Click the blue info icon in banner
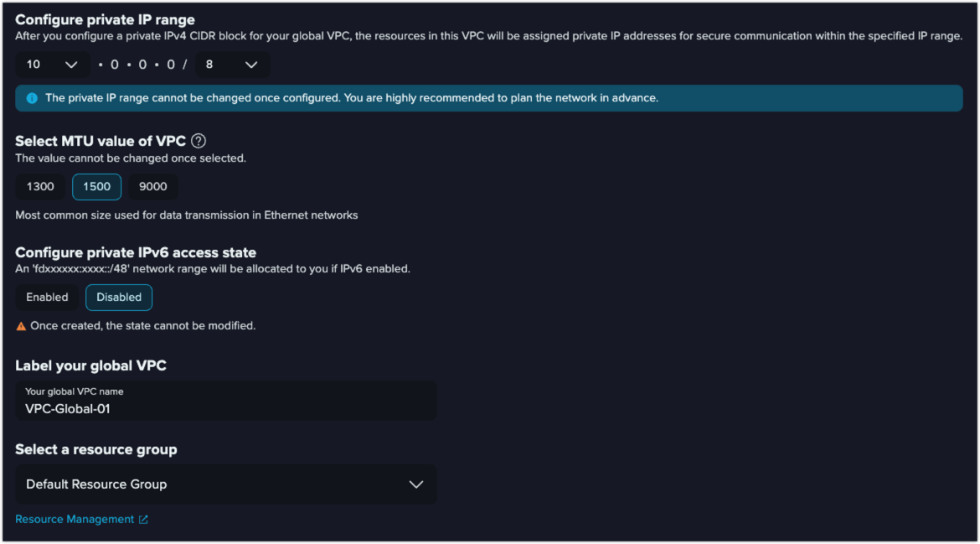Viewport: 980px width, 544px height. click(x=32, y=98)
